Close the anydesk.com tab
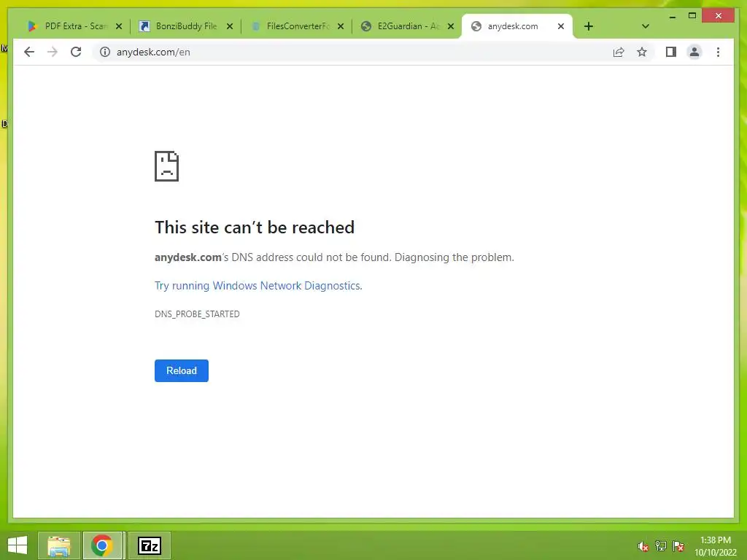 (x=561, y=26)
